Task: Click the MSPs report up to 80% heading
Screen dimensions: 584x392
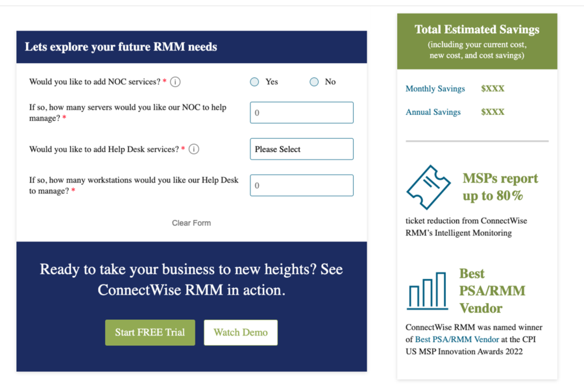Action: point(500,187)
